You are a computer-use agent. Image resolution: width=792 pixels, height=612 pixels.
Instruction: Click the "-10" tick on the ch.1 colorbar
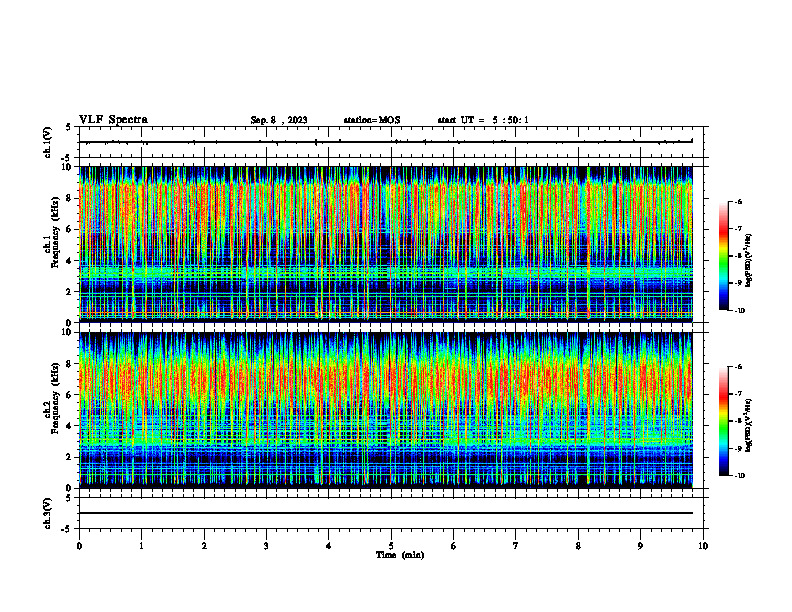click(740, 311)
